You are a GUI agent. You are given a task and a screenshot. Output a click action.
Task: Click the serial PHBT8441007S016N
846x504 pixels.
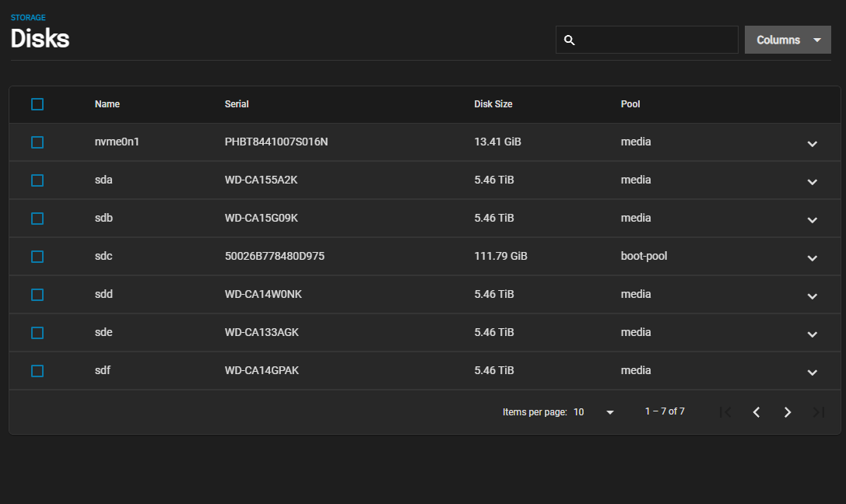pos(276,142)
